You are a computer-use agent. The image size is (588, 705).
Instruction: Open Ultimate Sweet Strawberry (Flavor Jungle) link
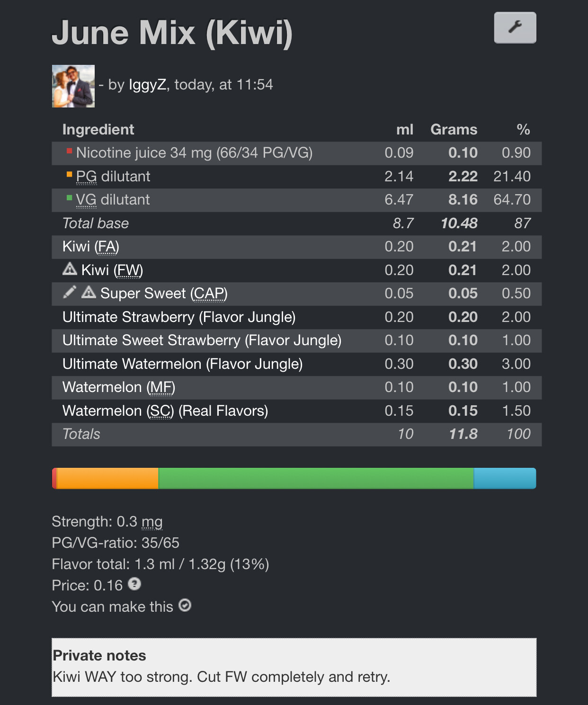point(202,340)
